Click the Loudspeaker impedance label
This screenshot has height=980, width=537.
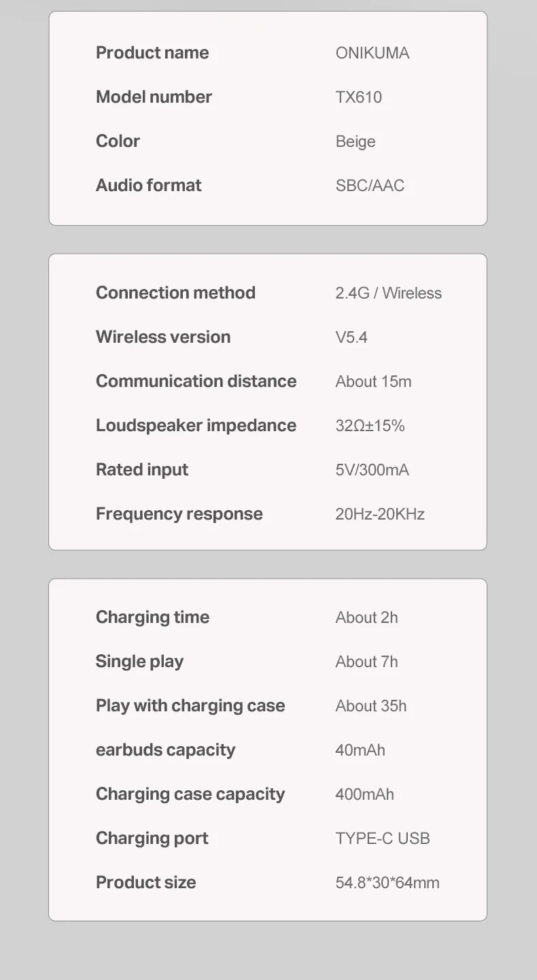tap(196, 426)
